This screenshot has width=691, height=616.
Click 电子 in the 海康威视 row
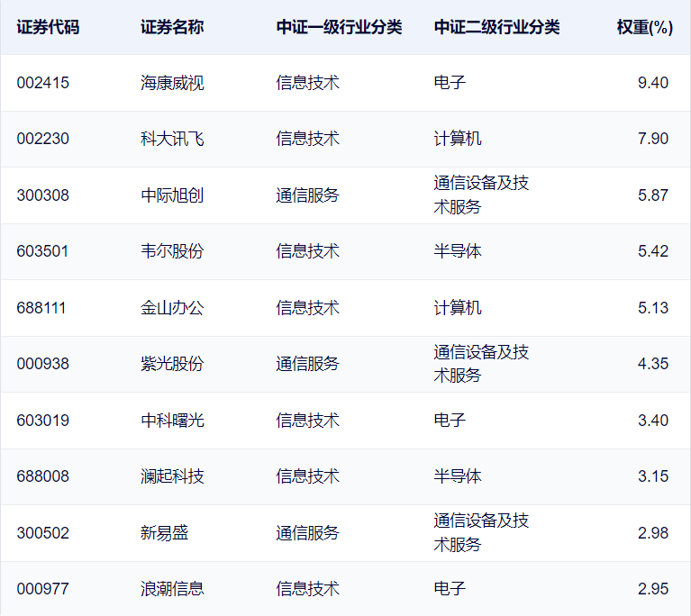pos(450,83)
